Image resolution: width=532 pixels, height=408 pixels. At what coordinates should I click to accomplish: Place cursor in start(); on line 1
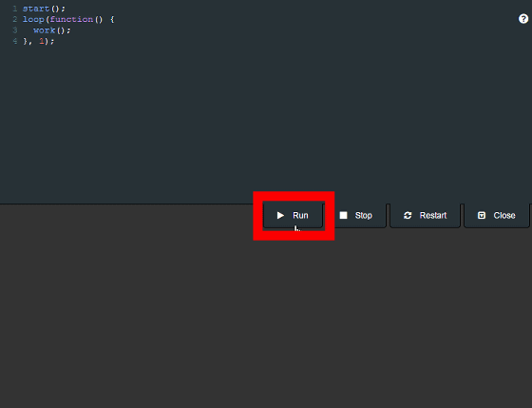coord(44,9)
